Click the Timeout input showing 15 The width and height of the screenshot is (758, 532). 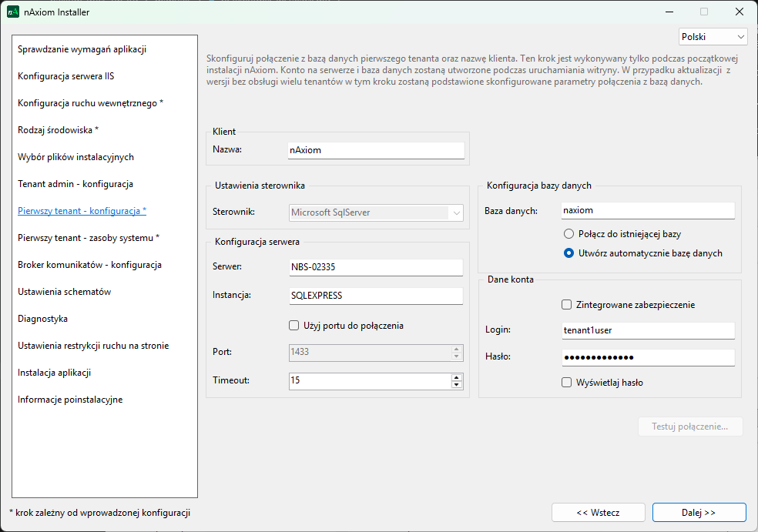(x=371, y=381)
